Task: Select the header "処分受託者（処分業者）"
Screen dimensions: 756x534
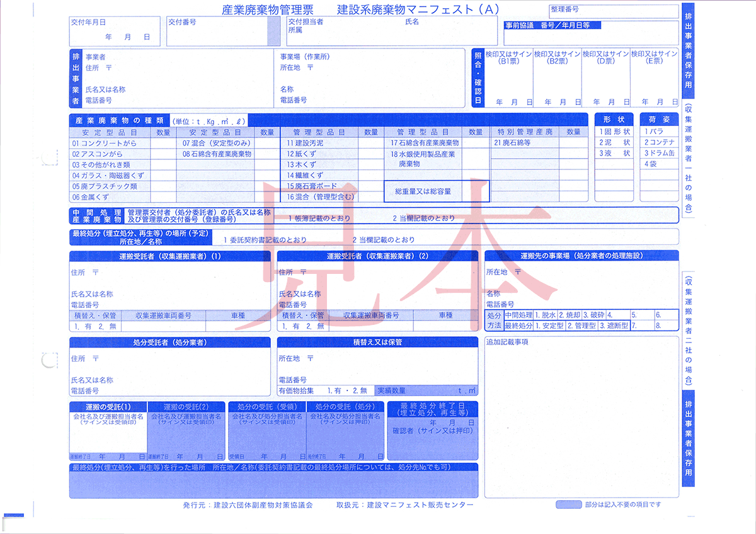Action: 170,343
